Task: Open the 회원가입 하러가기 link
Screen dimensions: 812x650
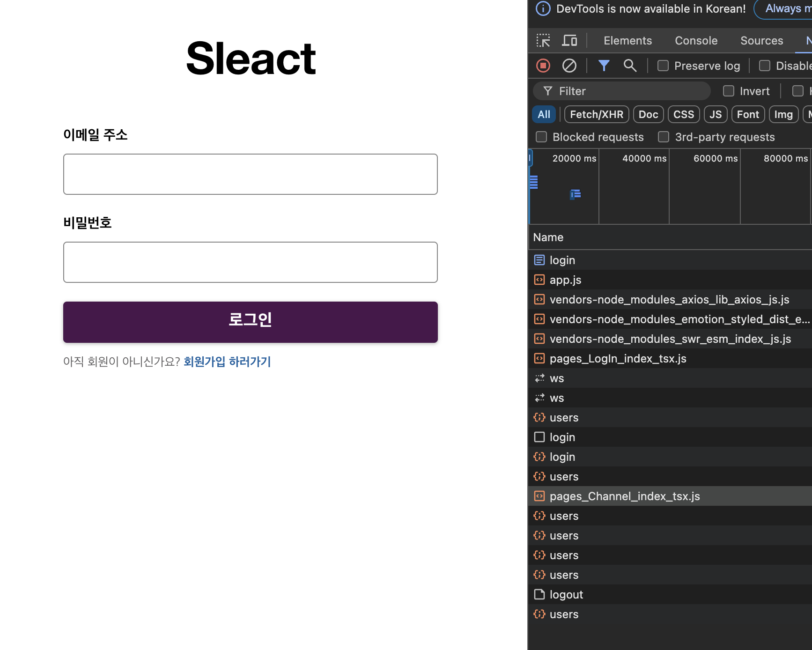Action: coord(227,362)
